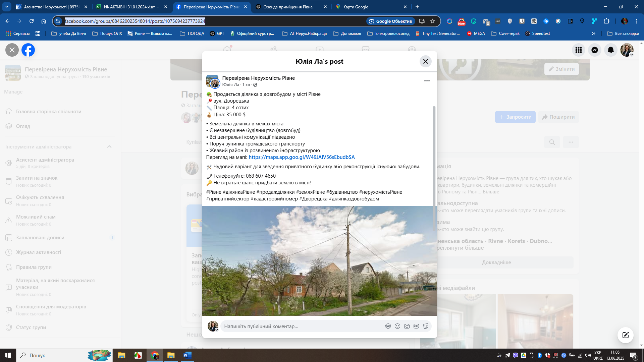This screenshot has width=644, height=362.
Task: Open the Facebook apps grid menu
Action: point(578,50)
